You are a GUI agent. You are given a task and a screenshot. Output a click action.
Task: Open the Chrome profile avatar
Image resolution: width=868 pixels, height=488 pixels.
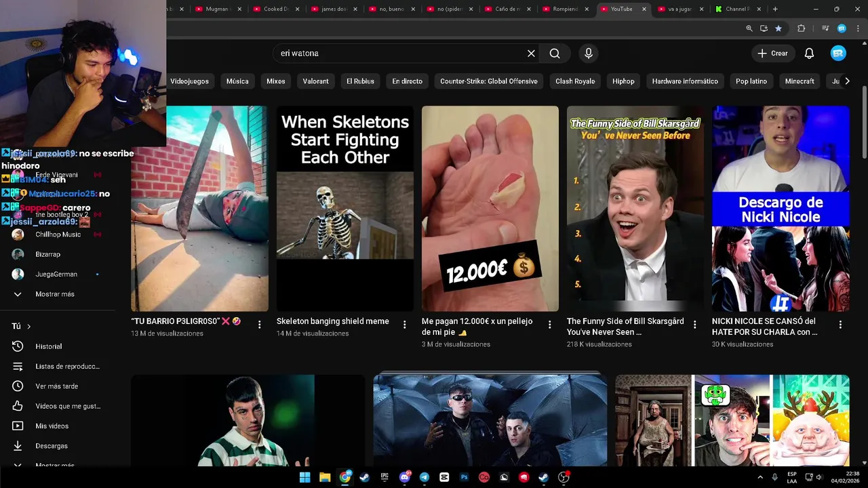[842, 28]
